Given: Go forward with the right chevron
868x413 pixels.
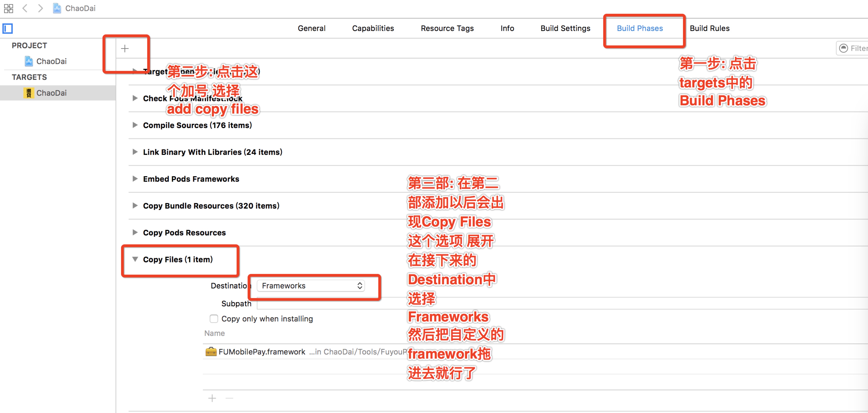Looking at the screenshot, I should click(x=40, y=8).
